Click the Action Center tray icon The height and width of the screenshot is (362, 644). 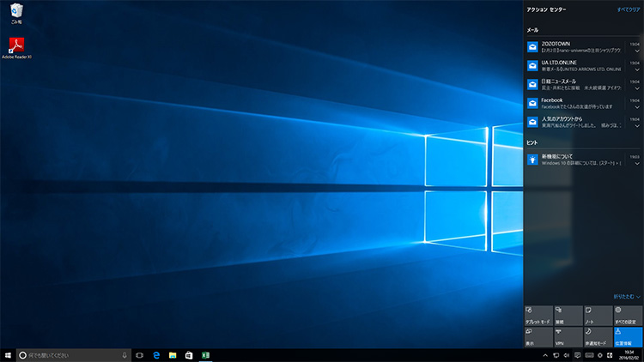[578, 354]
